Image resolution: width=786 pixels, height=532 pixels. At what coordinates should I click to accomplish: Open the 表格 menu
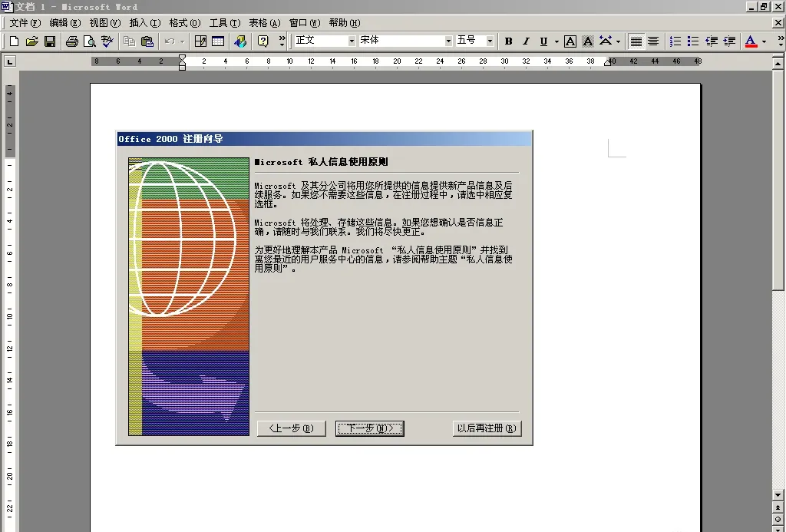265,22
